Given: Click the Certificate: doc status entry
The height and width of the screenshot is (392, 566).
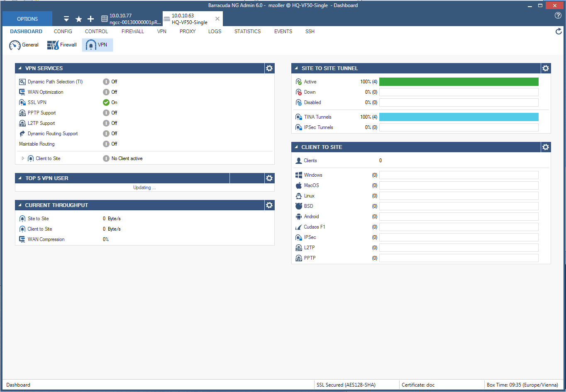Looking at the screenshot, I should click(418, 385).
